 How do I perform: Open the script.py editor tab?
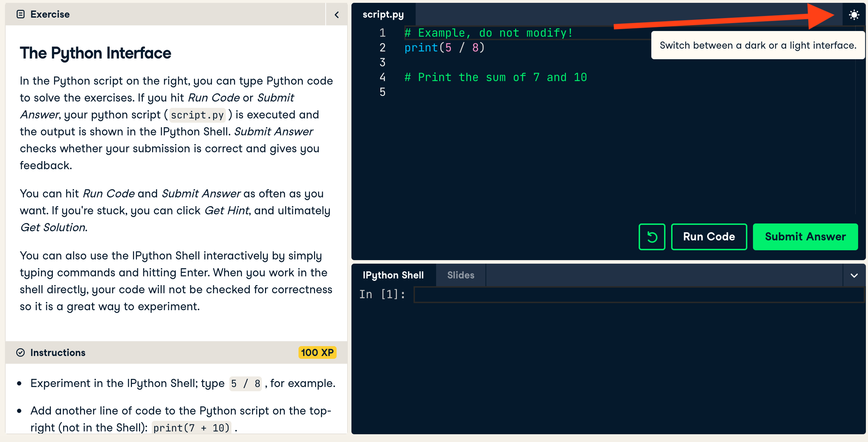pos(383,14)
